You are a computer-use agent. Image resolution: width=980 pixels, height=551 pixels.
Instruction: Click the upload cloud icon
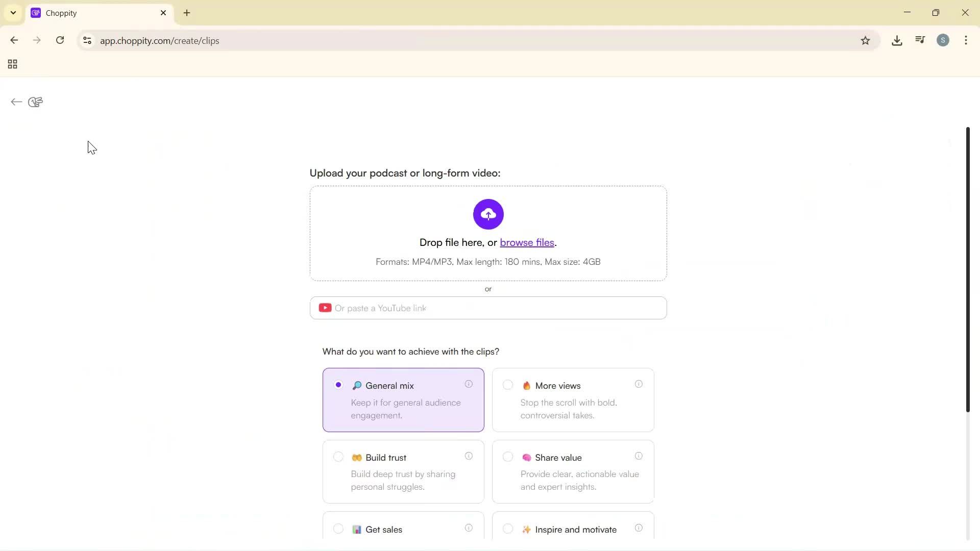click(487, 214)
